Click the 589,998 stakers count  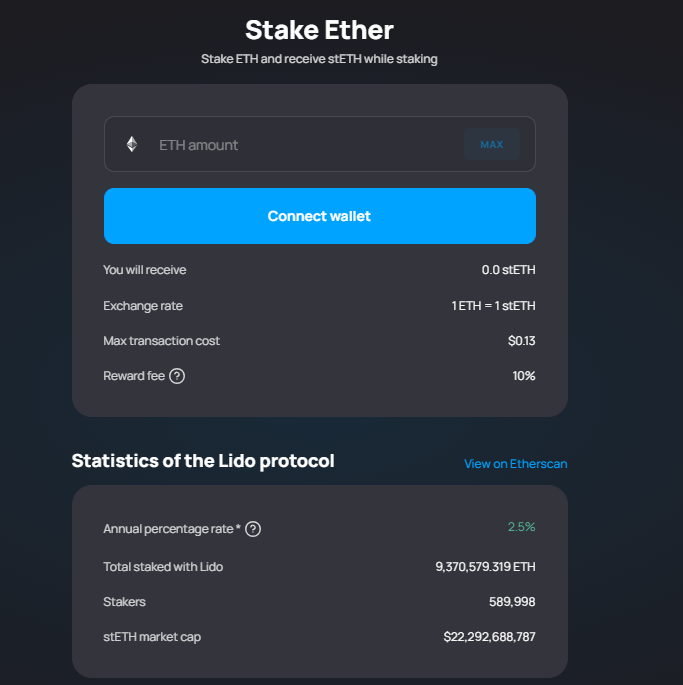(512, 602)
